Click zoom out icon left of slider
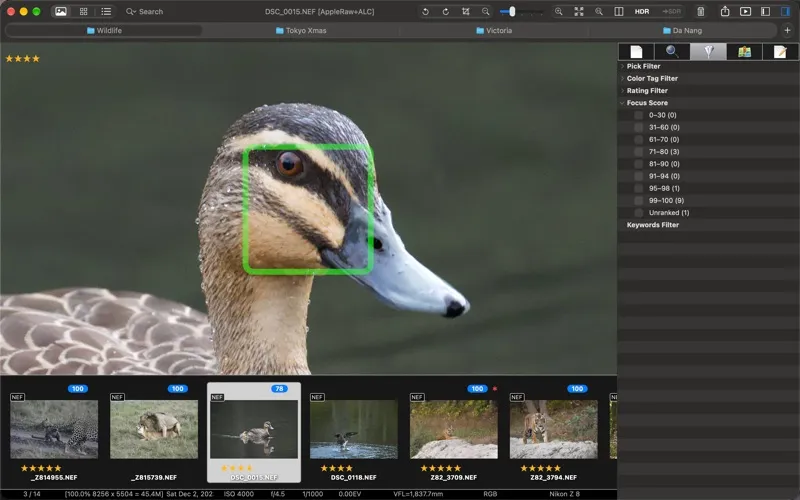 pos(485,11)
